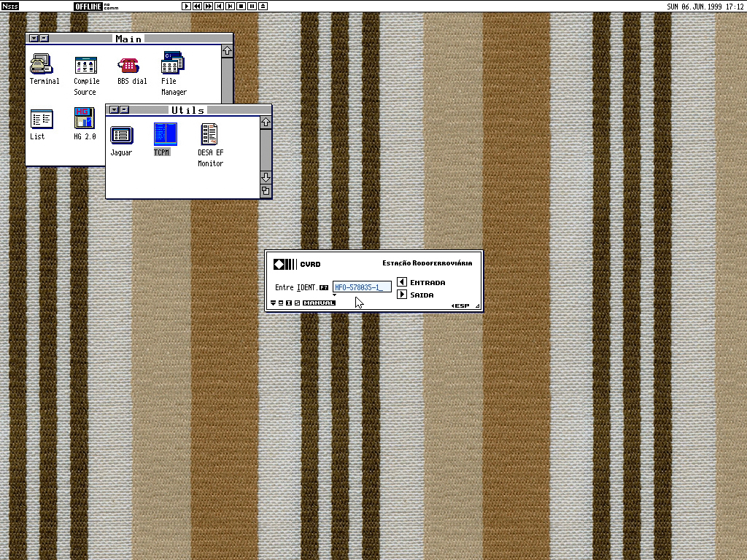This screenshot has width=747, height=560.
Task: Open the HG 2.0 application icon
Action: 85,119
